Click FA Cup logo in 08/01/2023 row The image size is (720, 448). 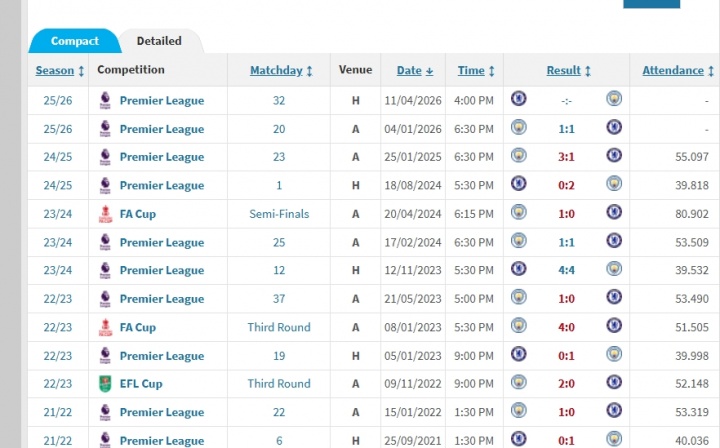click(x=105, y=327)
